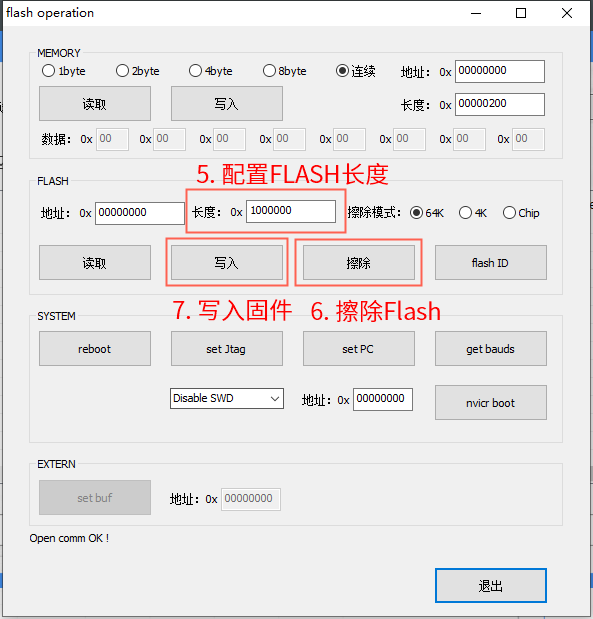This screenshot has width=593, height=619.
Task: Click the 退出 exit button
Action: 491,585
